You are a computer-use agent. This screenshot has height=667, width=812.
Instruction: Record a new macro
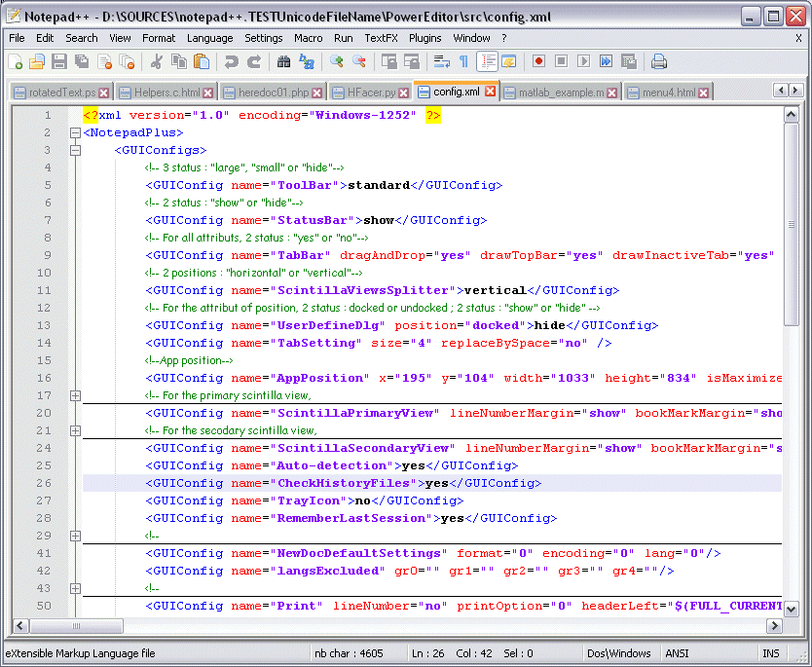coord(537,60)
